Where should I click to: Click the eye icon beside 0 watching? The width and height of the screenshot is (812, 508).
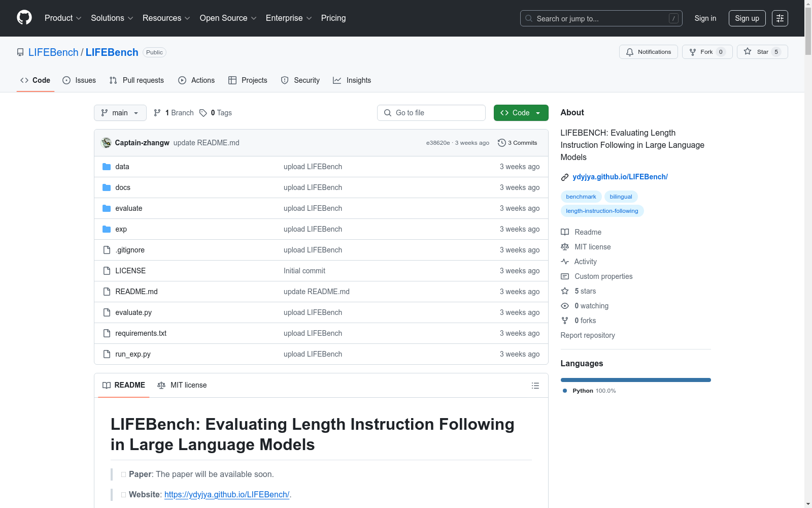point(565,306)
